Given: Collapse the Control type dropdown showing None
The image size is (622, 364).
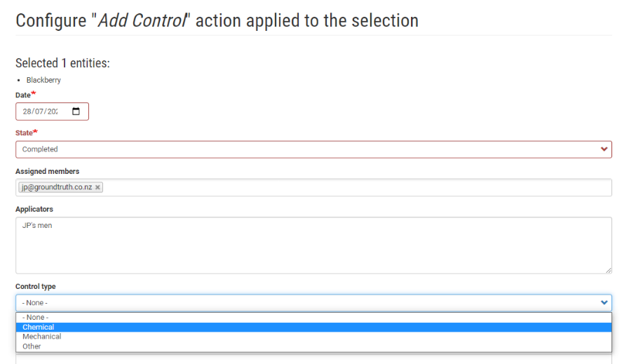Looking at the screenshot, I should [313, 302].
